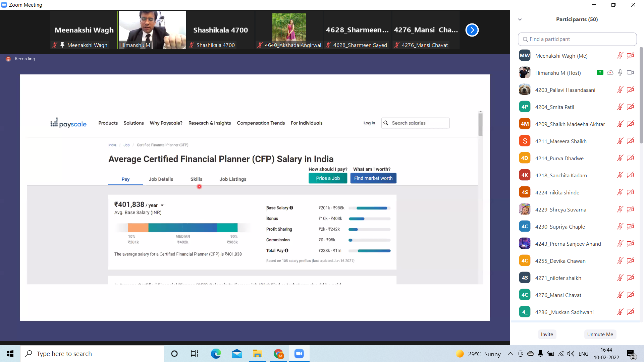Click the red Recording indicator icon

coord(8,59)
